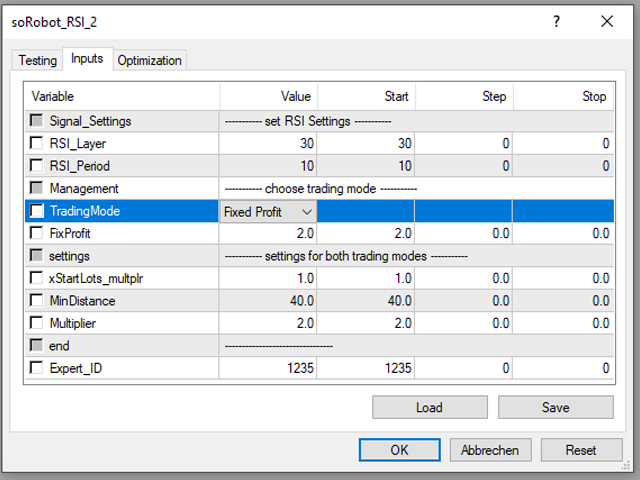Viewport: 640px width, 480px height.
Task: Edit the MinDistance value 40.0
Action: click(x=268, y=300)
